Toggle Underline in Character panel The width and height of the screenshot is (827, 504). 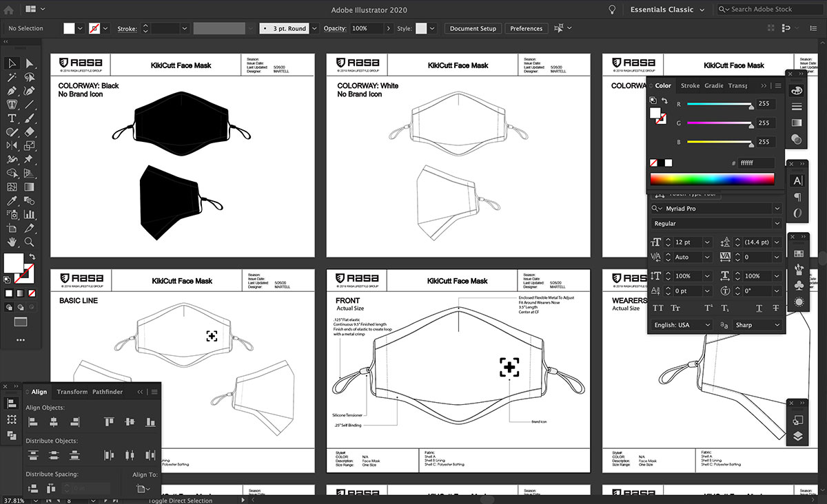759,308
